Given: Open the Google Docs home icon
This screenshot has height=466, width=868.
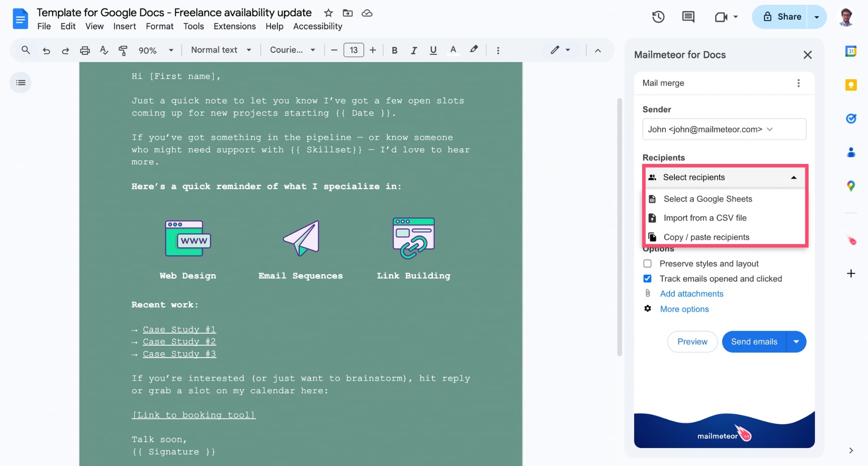Looking at the screenshot, I should 20,19.
